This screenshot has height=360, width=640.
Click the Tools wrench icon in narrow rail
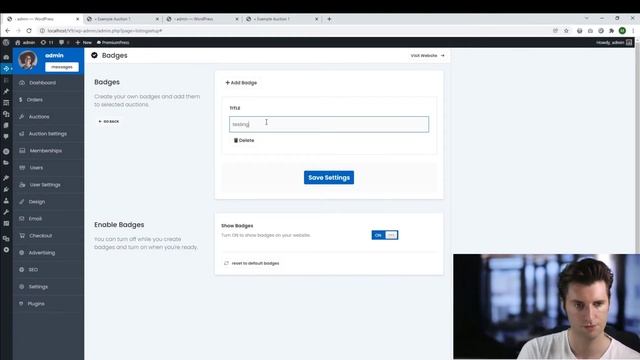tap(6, 212)
